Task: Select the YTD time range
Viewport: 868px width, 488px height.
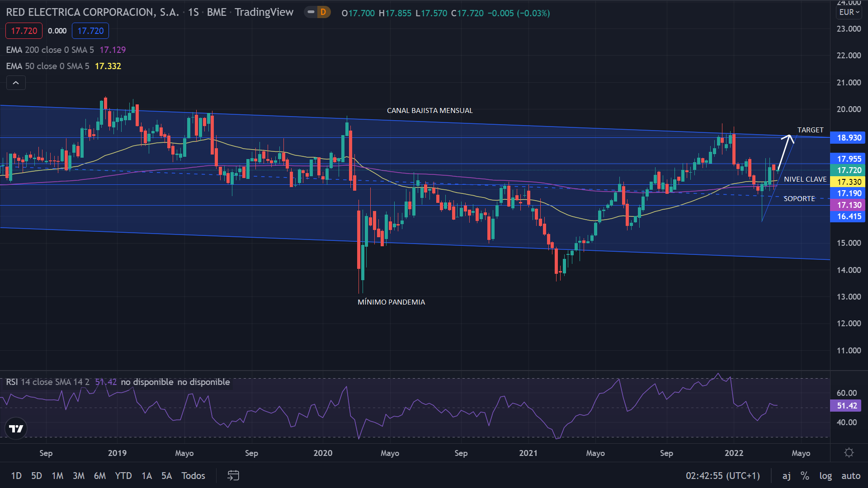Action: coord(123,476)
